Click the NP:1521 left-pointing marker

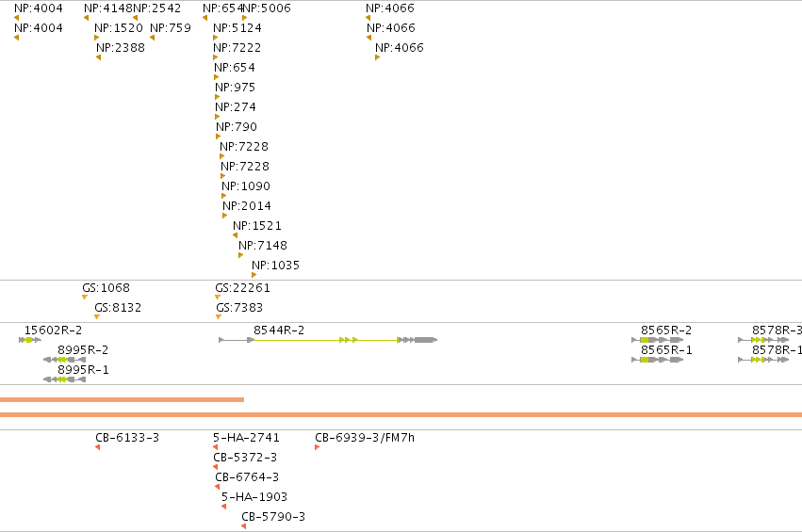236,235
